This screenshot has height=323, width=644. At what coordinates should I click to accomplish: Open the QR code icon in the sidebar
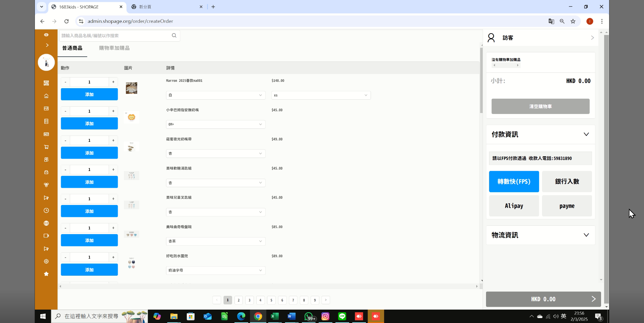(46, 83)
